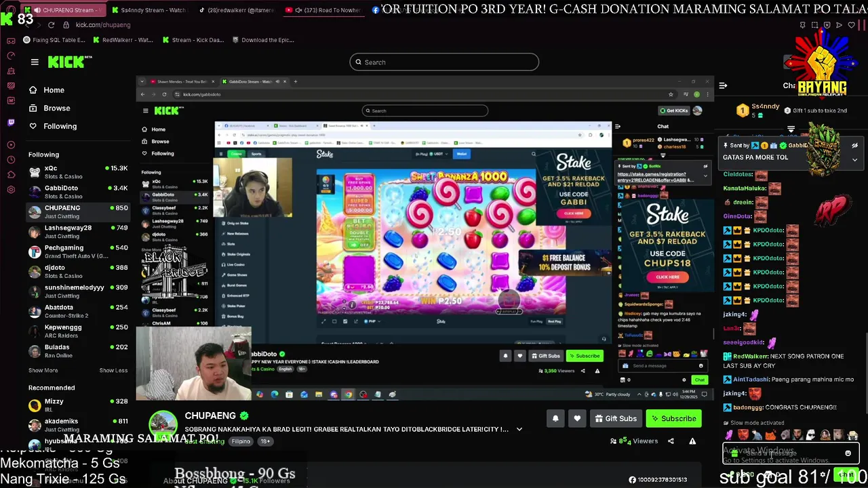This screenshot has height=488, width=868.
Task: Open sunshinemelodyyy channel in Following list
Action: [x=78, y=291]
